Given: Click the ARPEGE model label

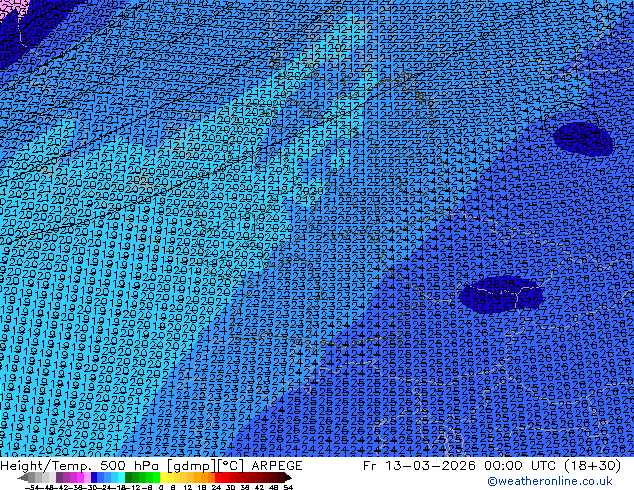Looking at the screenshot, I should [277, 465].
